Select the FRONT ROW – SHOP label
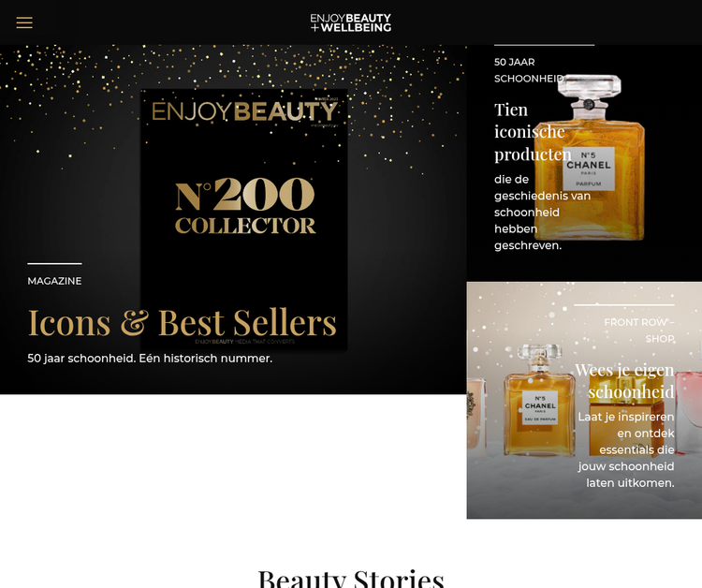This screenshot has height=588, width=702. pyautogui.click(x=639, y=331)
